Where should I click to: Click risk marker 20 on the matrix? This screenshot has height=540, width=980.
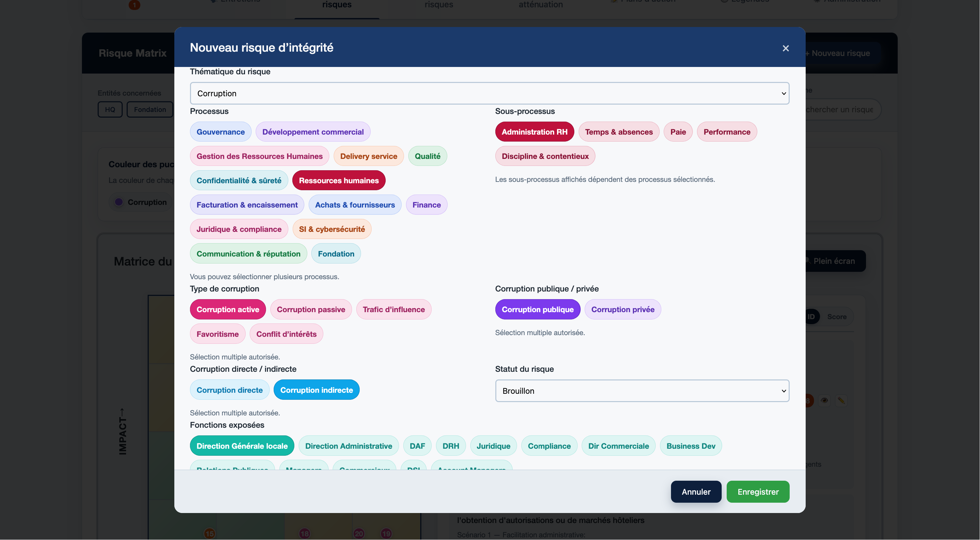tap(359, 534)
